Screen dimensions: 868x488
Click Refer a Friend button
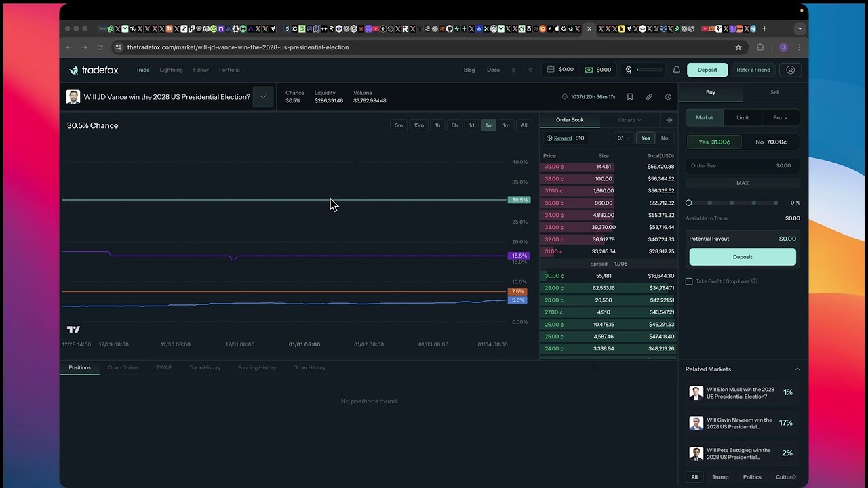click(753, 70)
